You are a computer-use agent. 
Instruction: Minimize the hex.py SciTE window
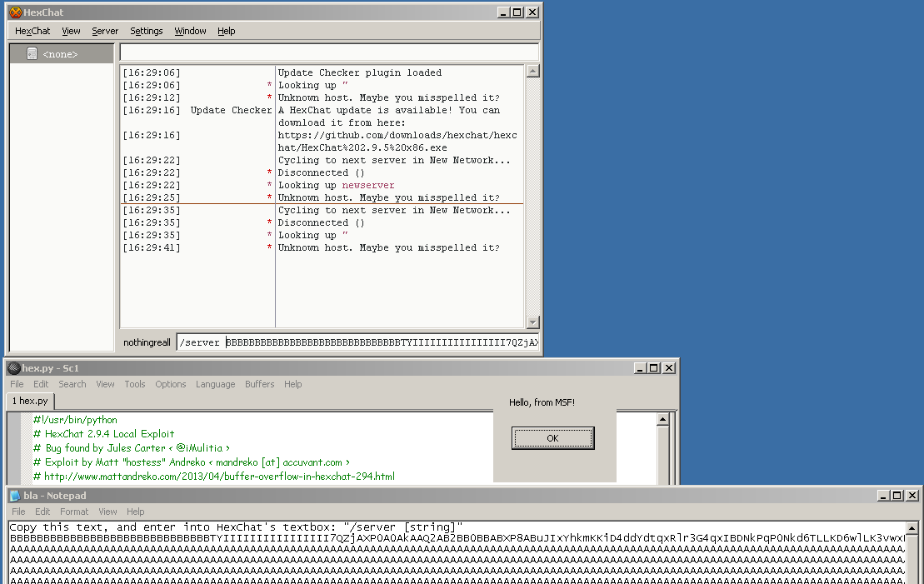pyautogui.click(x=641, y=368)
